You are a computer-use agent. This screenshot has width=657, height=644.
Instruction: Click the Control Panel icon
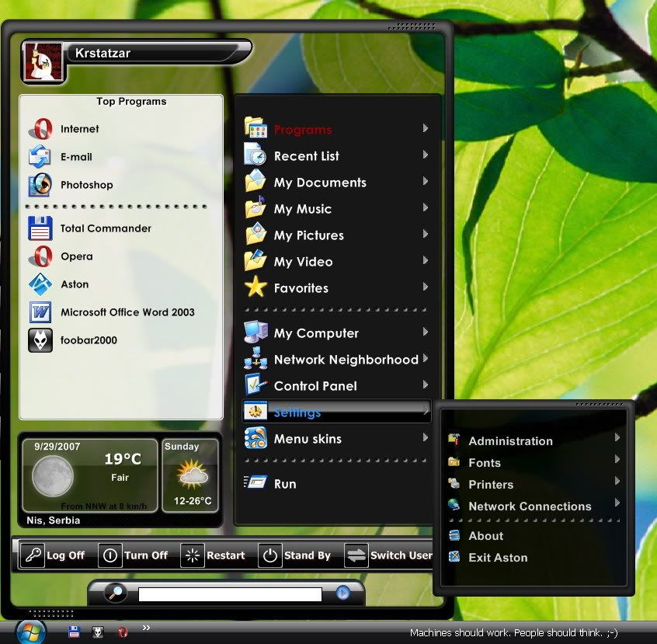click(255, 385)
